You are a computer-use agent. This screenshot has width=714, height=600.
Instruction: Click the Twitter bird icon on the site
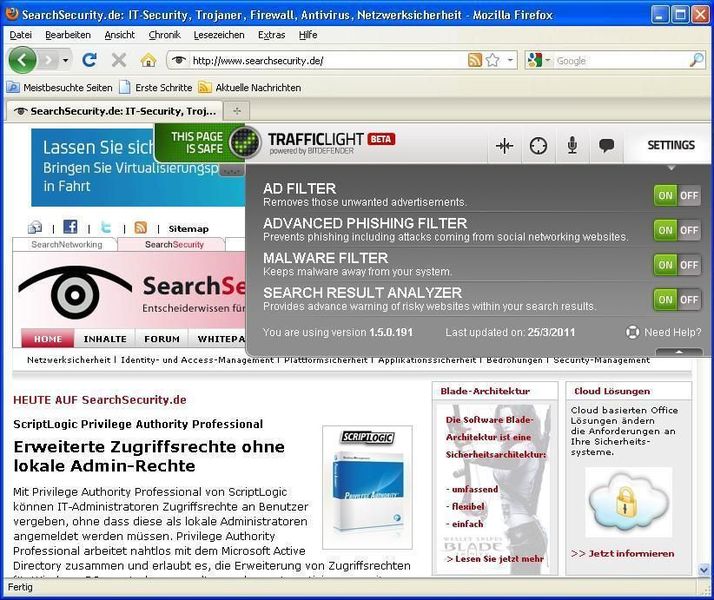(x=106, y=227)
